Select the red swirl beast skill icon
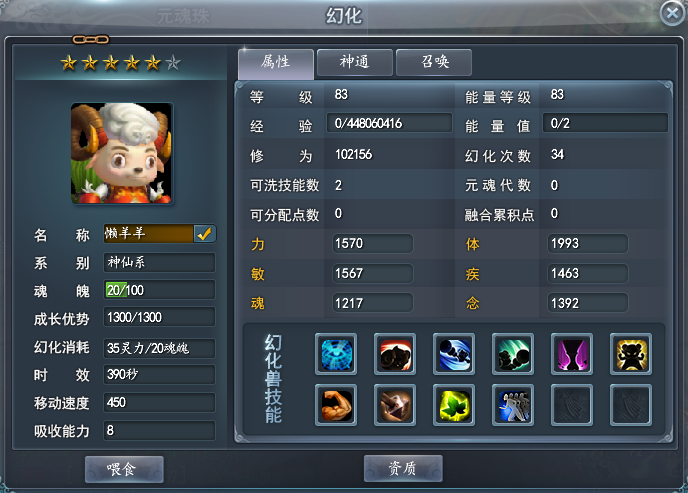688x493 pixels. pyautogui.click(x=395, y=354)
